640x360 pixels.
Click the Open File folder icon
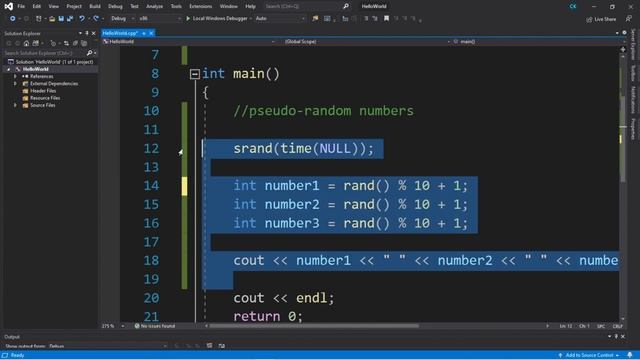pos(52,19)
